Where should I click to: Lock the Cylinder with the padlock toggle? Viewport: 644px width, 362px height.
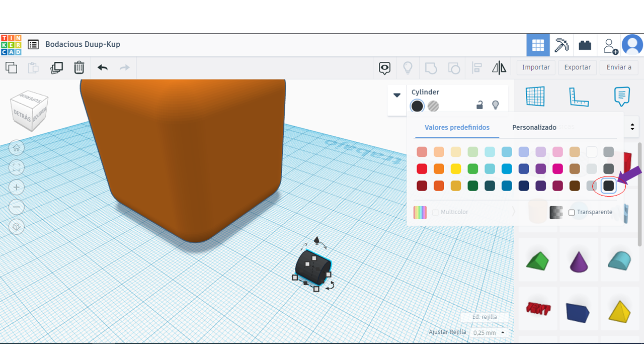tap(479, 105)
